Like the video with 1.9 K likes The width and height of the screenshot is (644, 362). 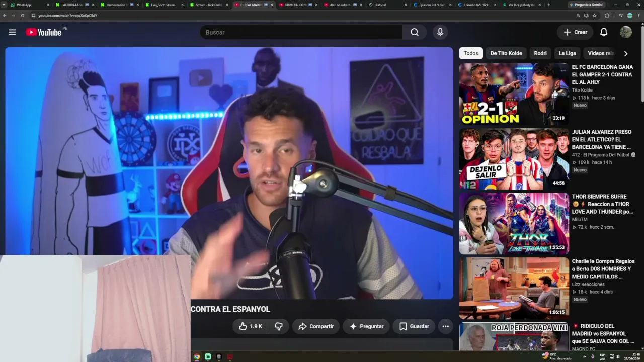pos(251,326)
